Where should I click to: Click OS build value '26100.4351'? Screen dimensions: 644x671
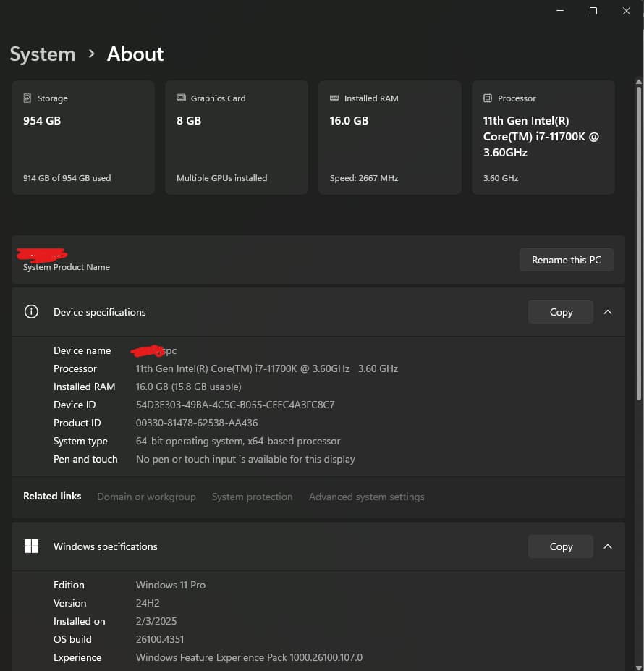[x=160, y=639]
